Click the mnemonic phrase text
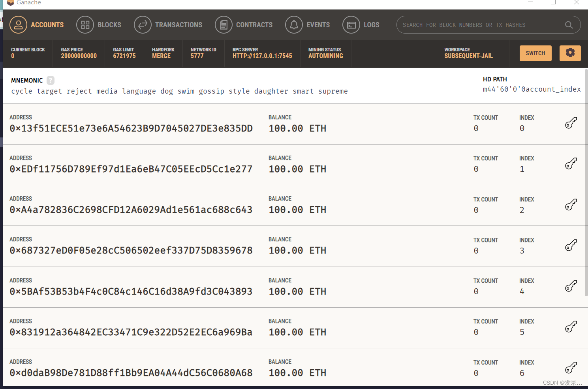The image size is (588, 389). click(x=179, y=91)
